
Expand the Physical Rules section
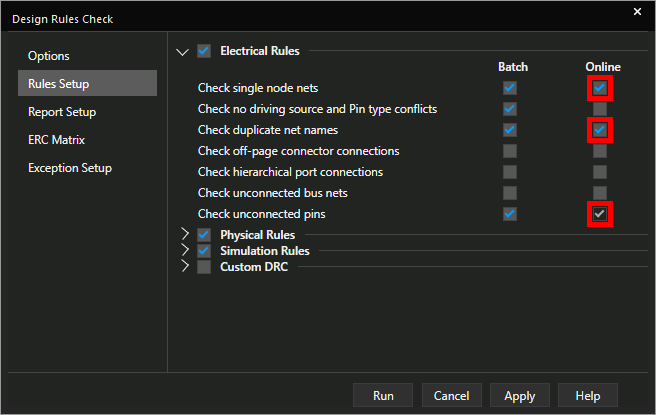[x=184, y=235]
